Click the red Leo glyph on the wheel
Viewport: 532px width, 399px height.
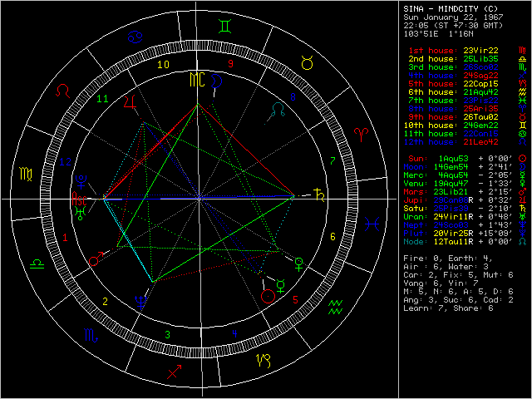click(x=63, y=90)
